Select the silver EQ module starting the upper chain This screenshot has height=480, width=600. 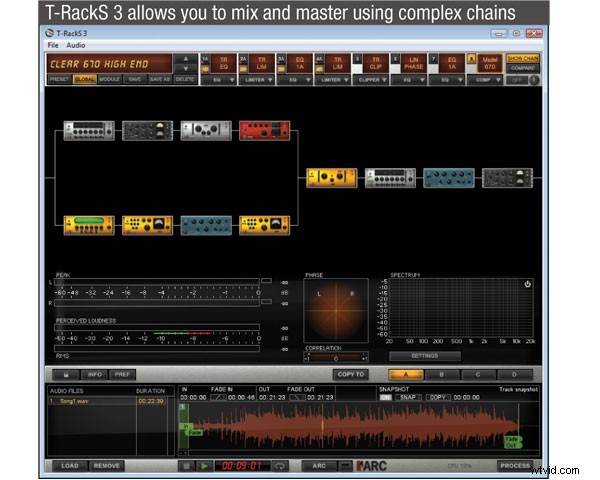tap(89, 131)
